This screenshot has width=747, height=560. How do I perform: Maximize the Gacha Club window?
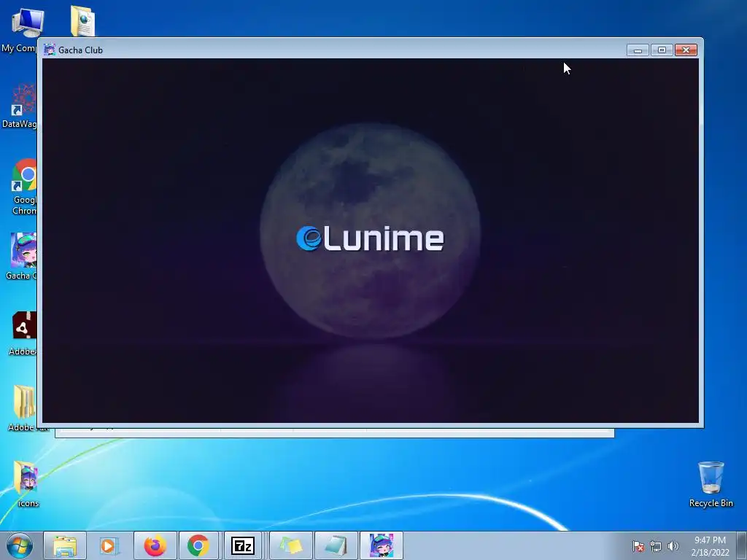coord(662,50)
